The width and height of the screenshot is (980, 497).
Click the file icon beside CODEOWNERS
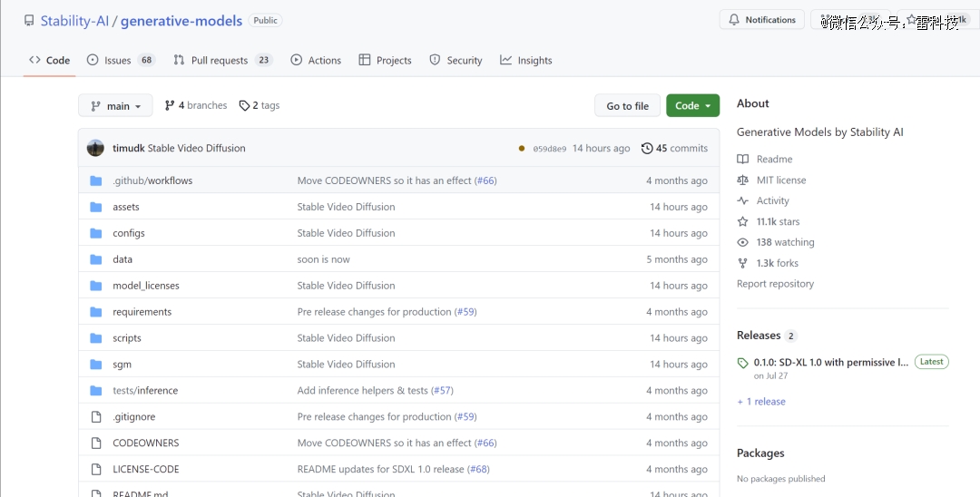tap(96, 443)
